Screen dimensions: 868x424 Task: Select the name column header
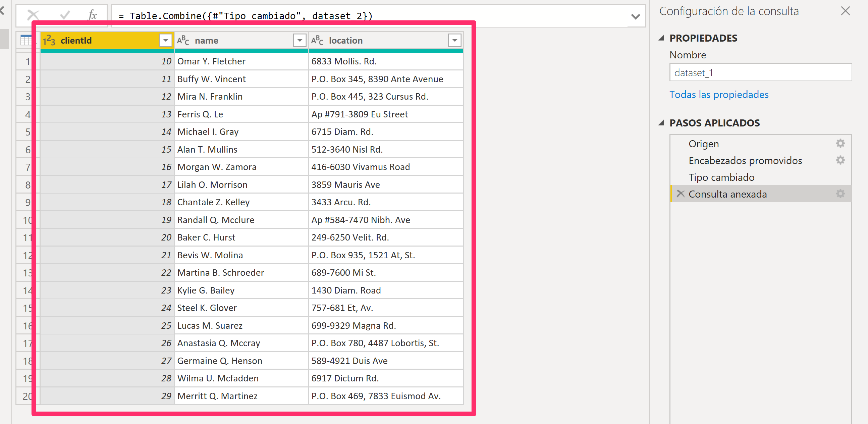(241, 41)
